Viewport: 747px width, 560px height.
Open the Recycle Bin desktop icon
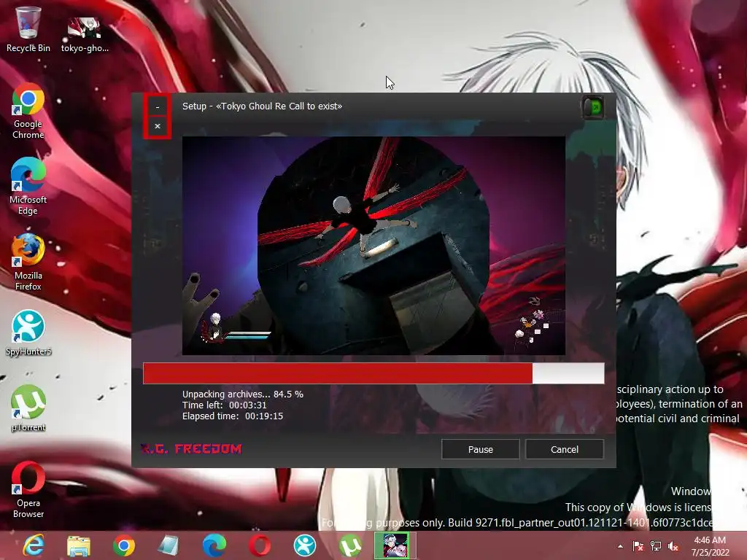click(28, 29)
